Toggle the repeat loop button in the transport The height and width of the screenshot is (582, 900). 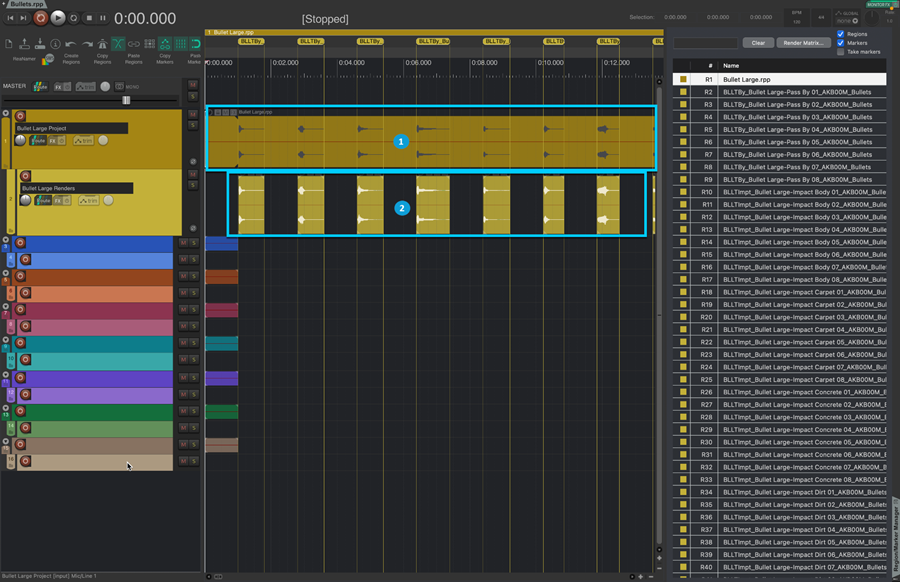click(74, 18)
